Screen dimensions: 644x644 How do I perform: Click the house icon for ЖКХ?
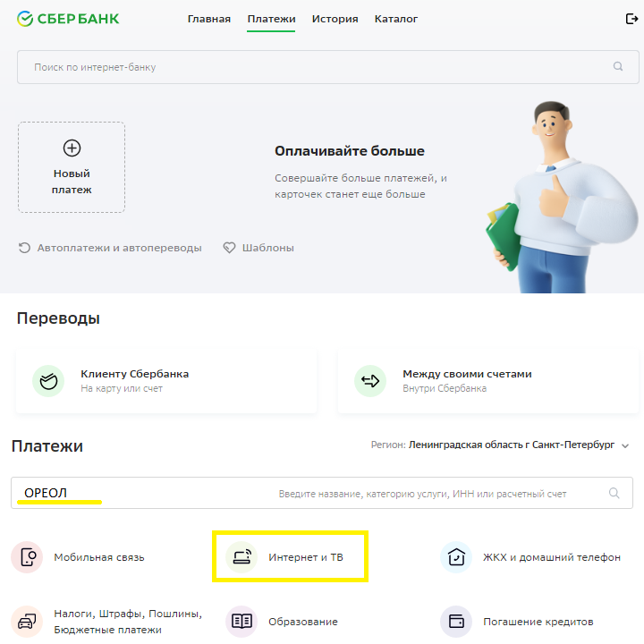(x=456, y=557)
